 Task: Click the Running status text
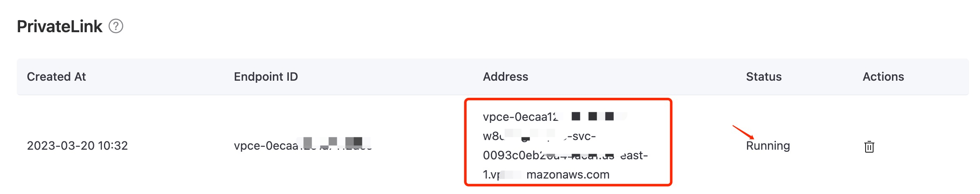coord(767,145)
